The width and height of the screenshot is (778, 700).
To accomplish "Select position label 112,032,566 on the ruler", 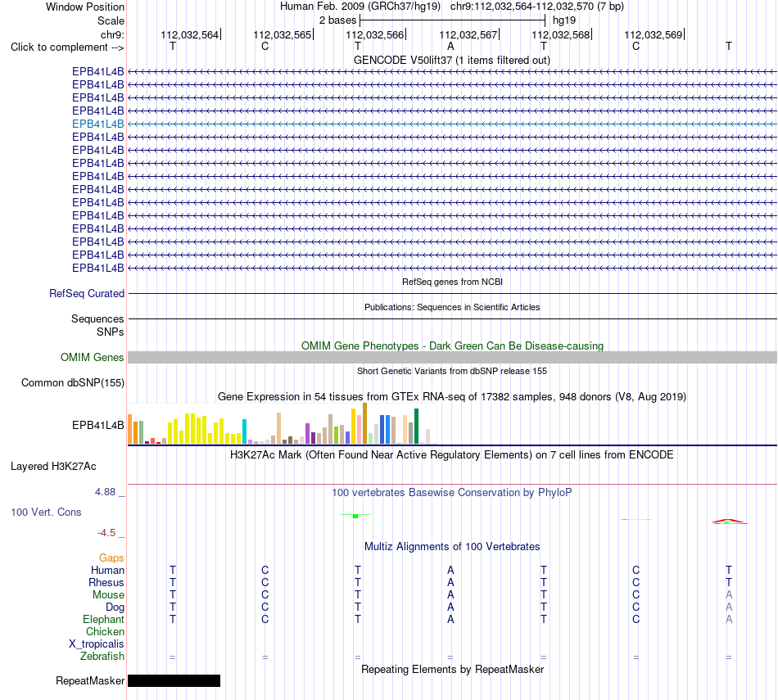I will click(374, 34).
